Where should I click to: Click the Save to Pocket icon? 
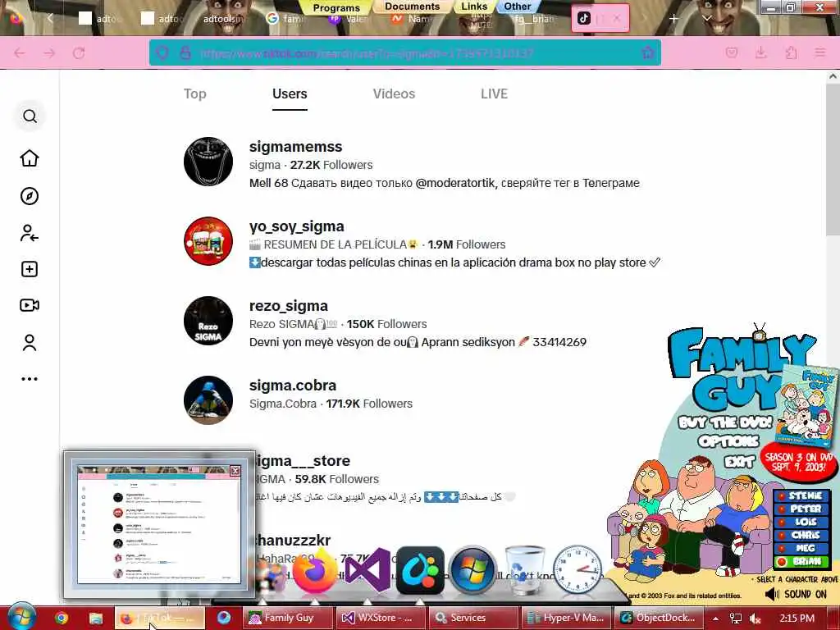731,52
